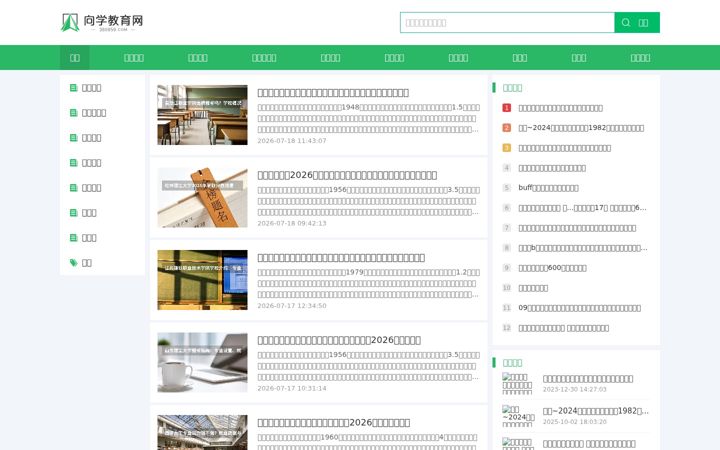Viewport: 720px width, 450px height.
Task: Click the timestamp 2026-07-17 10:31:14
Action: (x=292, y=388)
